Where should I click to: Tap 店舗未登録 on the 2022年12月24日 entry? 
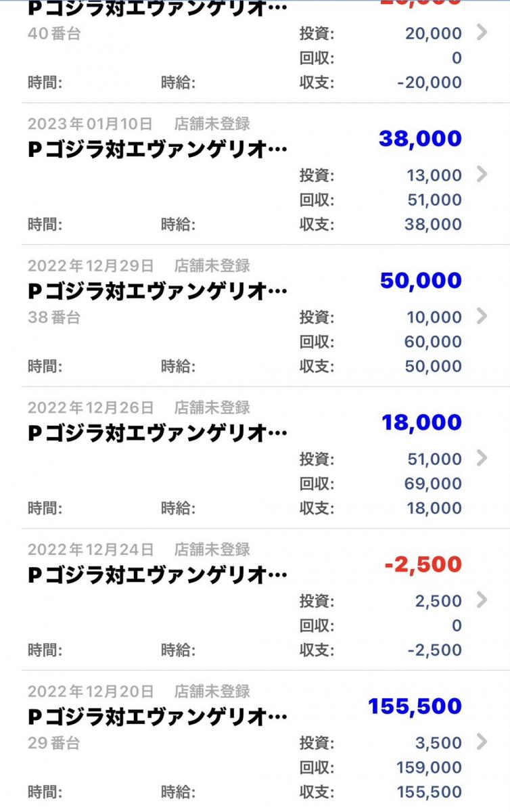tap(212, 549)
